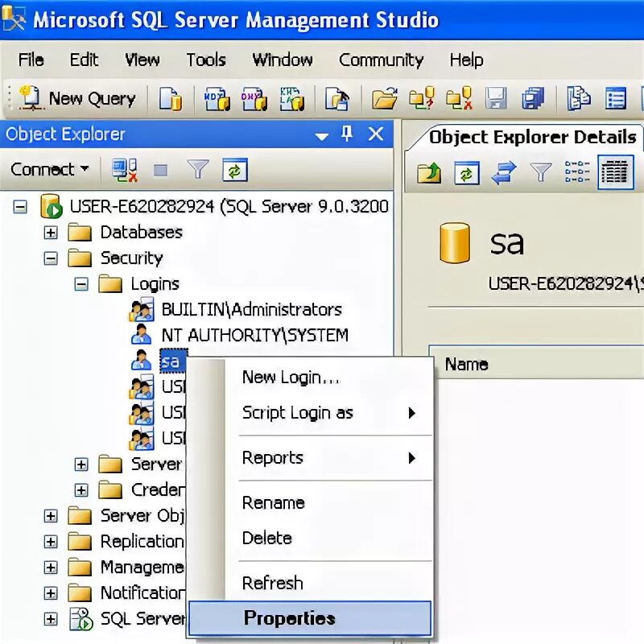The image size is (644, 644).
Task: Open the Connect dropdown in Object Explorer
Action: 50,169
